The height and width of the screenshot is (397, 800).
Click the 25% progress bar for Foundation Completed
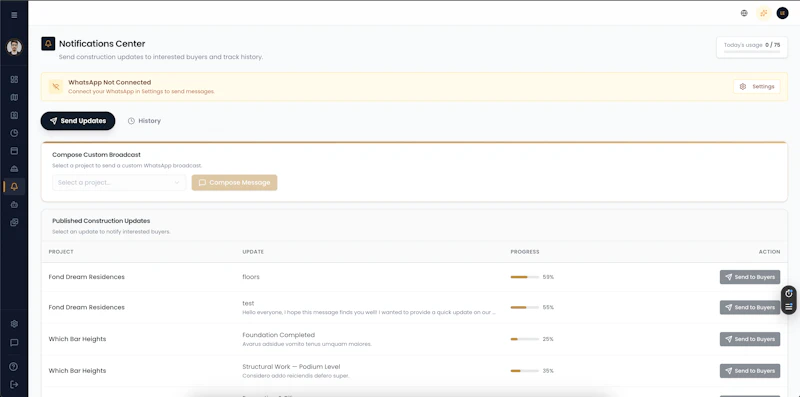(x=524, y=339)
